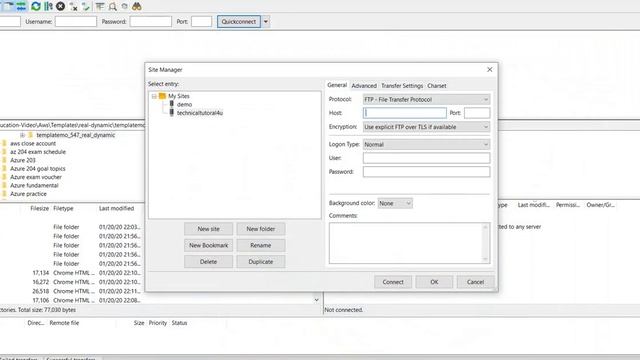Click the black Cancel operation icon
This screenshot has height=360, width=640.
pos(60,6)
